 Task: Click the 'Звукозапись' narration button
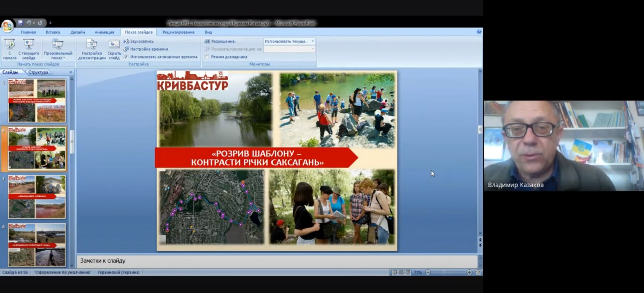point(139,41)
